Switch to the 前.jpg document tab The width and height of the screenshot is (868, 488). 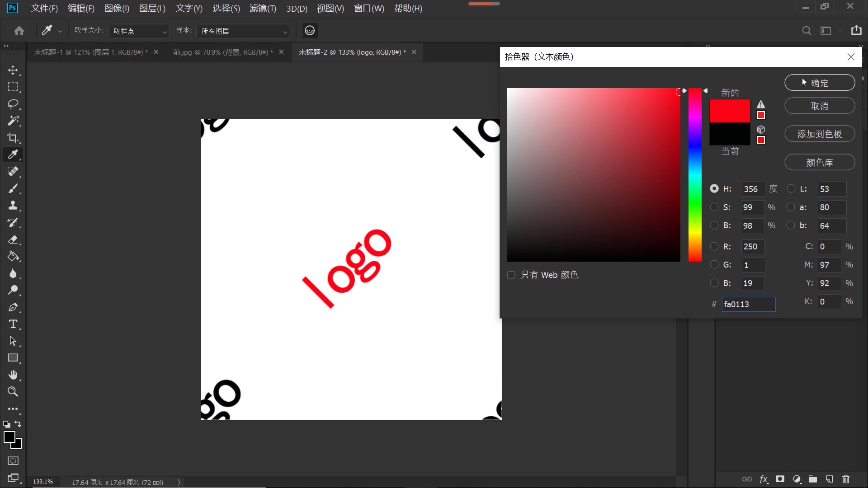(x=222, y=52)
